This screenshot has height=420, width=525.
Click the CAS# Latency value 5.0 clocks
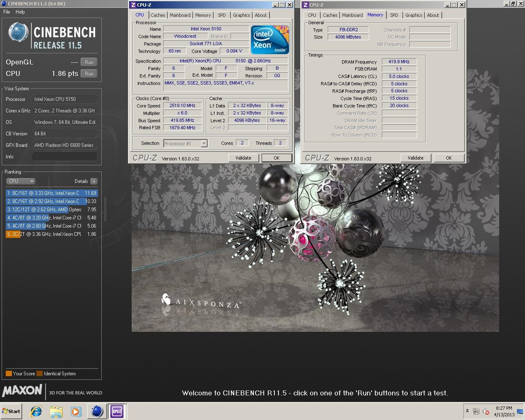pos(399,77)
